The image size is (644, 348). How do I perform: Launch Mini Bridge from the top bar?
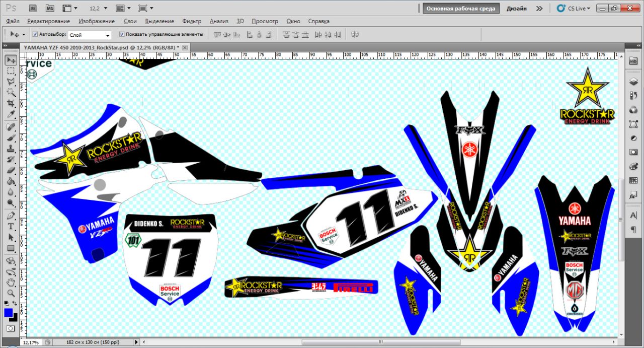point(50,9)
